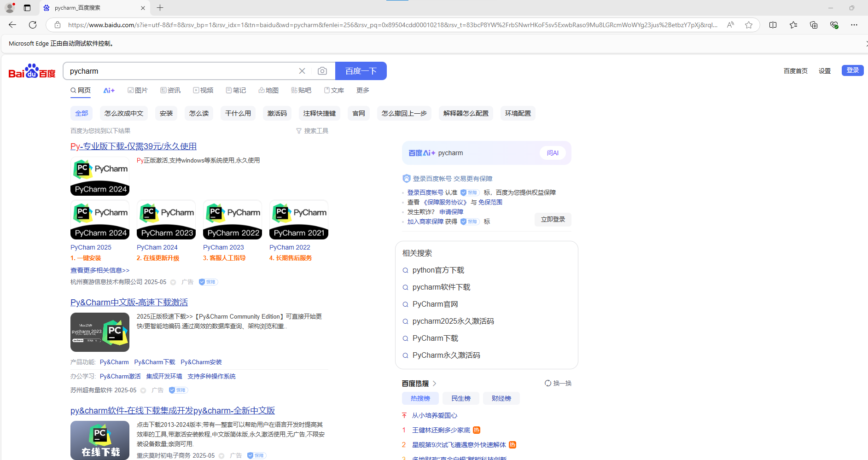Select the 激活码 suggestion chip
This screenshot has height=460, width=868.
[277, 113]
